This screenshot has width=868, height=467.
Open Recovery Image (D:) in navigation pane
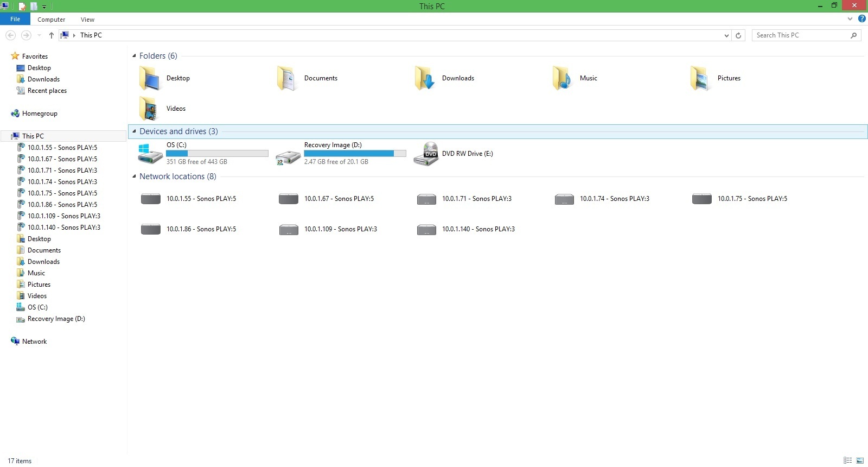56,319
